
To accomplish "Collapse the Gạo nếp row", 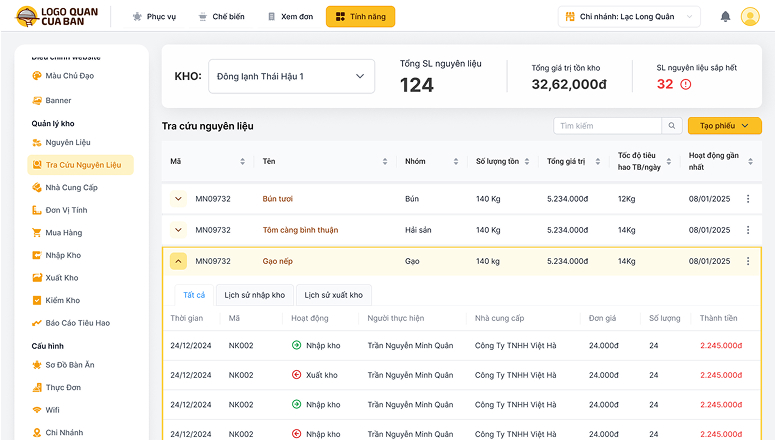I will click(178, 261).
